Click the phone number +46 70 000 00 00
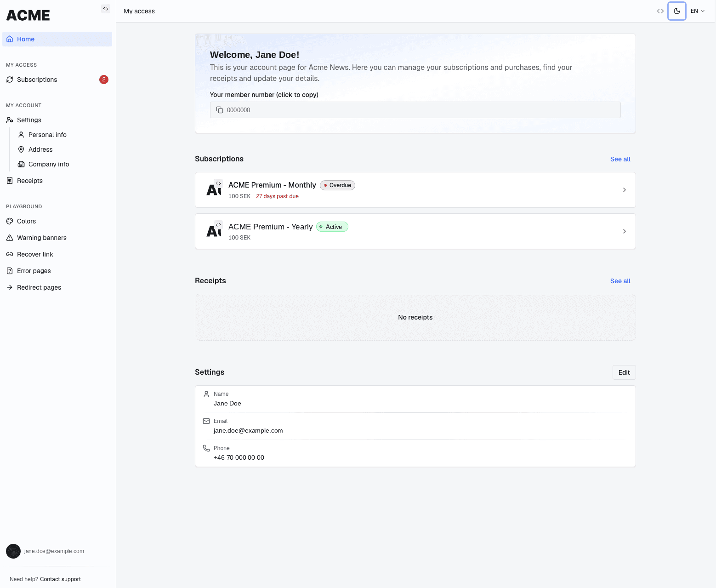Screen dimensions: 716x588 pyautogui.click(x=239, y=457)
